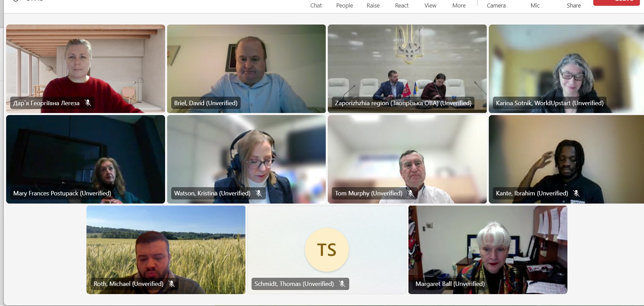Click muted mic icon beside Roth, Michael
The height and width of the screenshot is (306, 644).
tap(172, 284)
